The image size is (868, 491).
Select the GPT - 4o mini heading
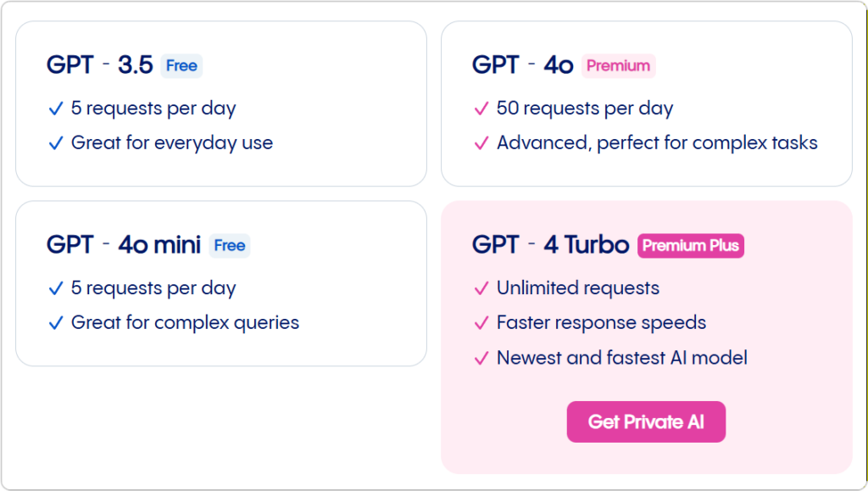point(124,245)
